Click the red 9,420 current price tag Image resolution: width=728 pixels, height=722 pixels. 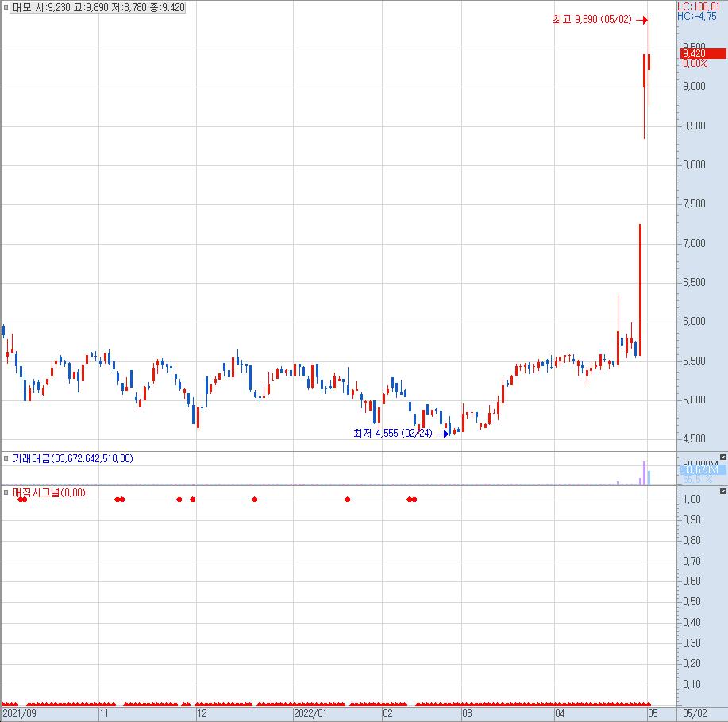pyautogui.click(x=703, y=53)
